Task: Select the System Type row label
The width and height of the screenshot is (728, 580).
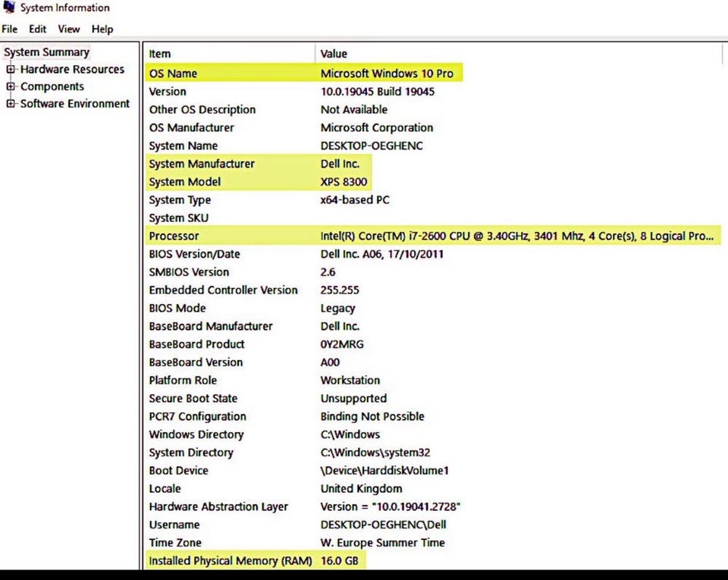Action: coord(180,200)
